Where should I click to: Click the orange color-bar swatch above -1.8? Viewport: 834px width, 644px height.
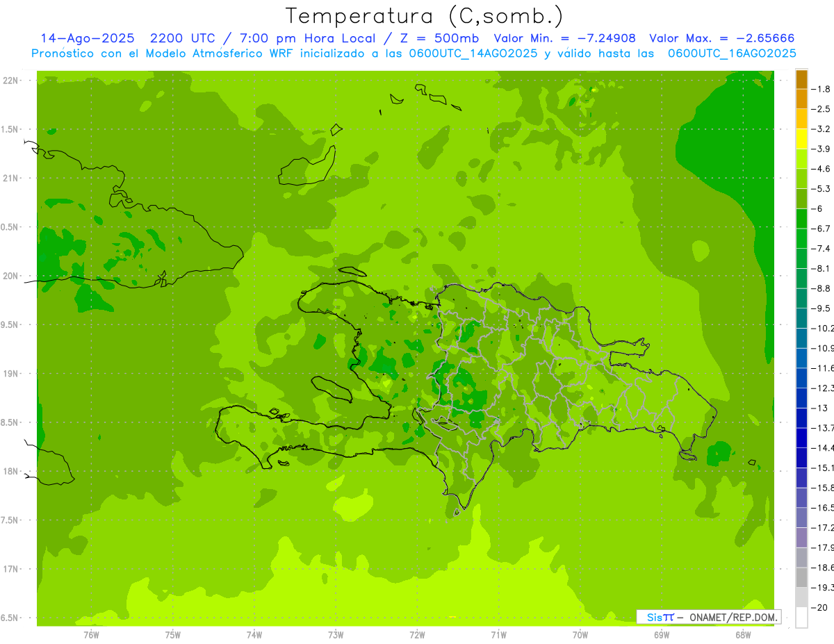point(801,79)
